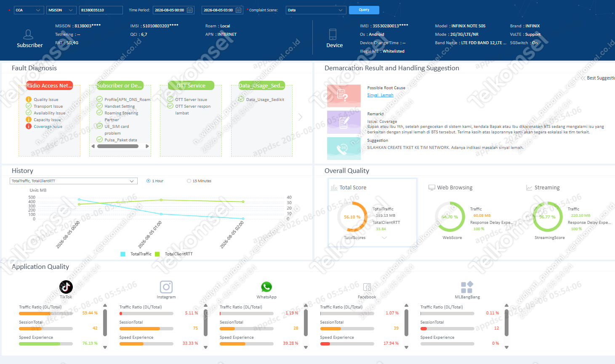The width and height of the screenshot is (615, 364).
Task: Click the Data_Usage_Sedikit check icon
Action: tap(241, 99)
